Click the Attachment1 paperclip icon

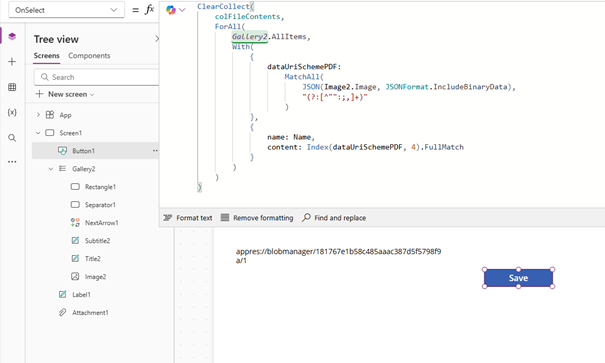(x=62, y=312)
